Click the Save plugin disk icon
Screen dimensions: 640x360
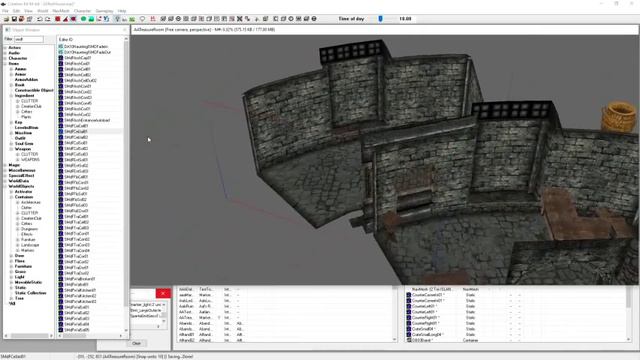coord(14,19)
